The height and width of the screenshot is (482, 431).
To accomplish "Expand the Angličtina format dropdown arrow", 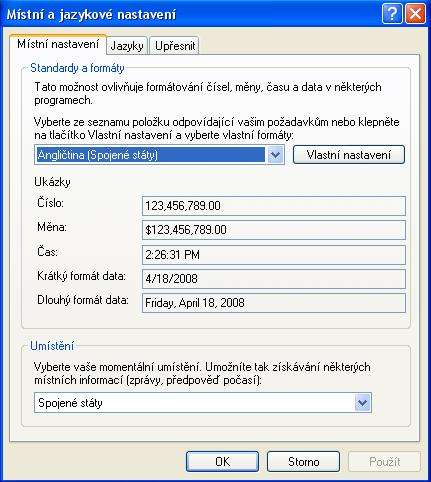I will coord(275,155).
